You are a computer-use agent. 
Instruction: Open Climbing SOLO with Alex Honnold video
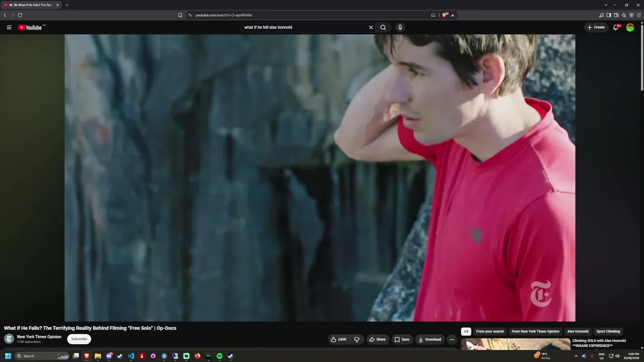(599, 343)
